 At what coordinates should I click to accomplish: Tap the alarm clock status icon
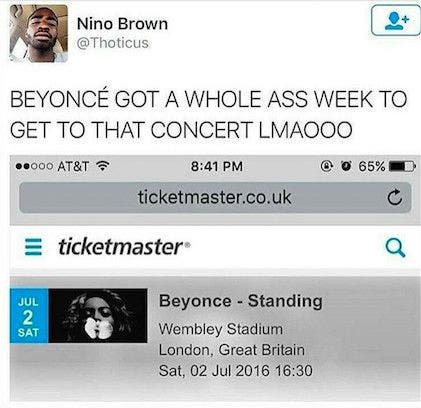(347, 166)
